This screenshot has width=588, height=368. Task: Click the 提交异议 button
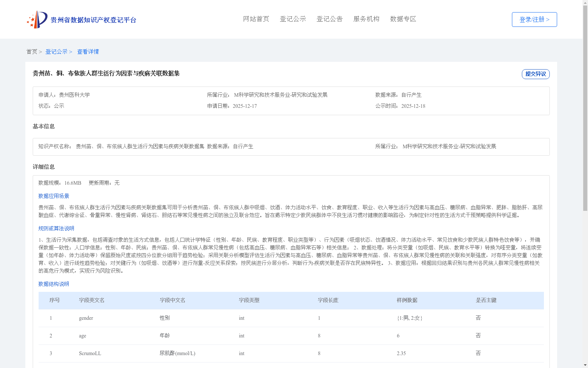pyautogui.click(x=535, y=74)
